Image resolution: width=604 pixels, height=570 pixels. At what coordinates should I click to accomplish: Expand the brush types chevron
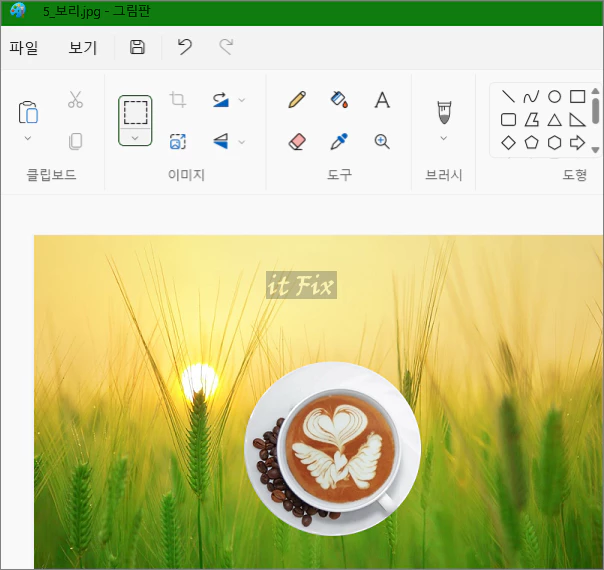(x=444, y=138)
